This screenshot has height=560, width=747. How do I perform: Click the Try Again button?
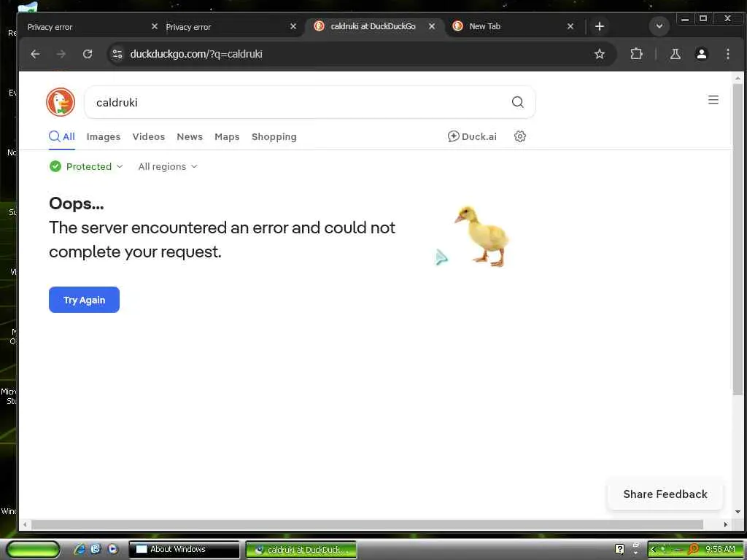tap(84, 300)
